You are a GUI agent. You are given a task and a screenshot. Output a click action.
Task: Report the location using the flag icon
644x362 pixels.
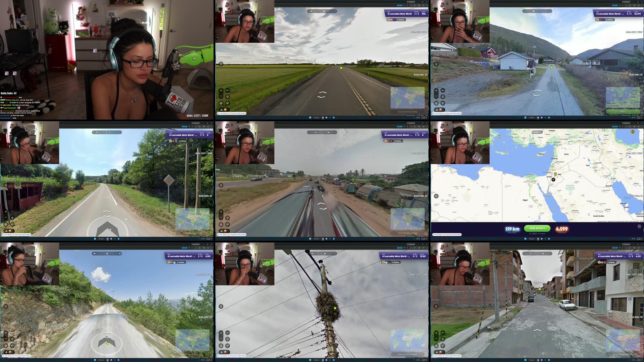228,103
